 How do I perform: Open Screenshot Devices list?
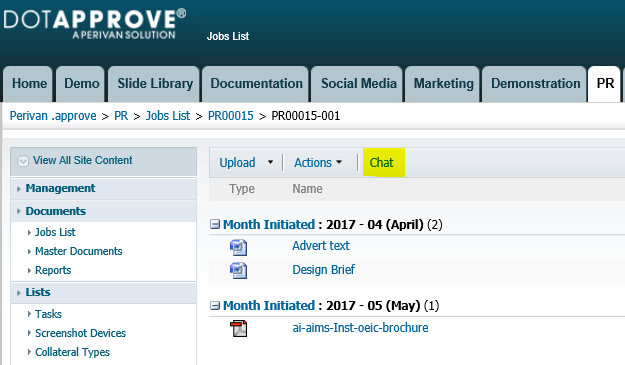[x=80, y=333]
